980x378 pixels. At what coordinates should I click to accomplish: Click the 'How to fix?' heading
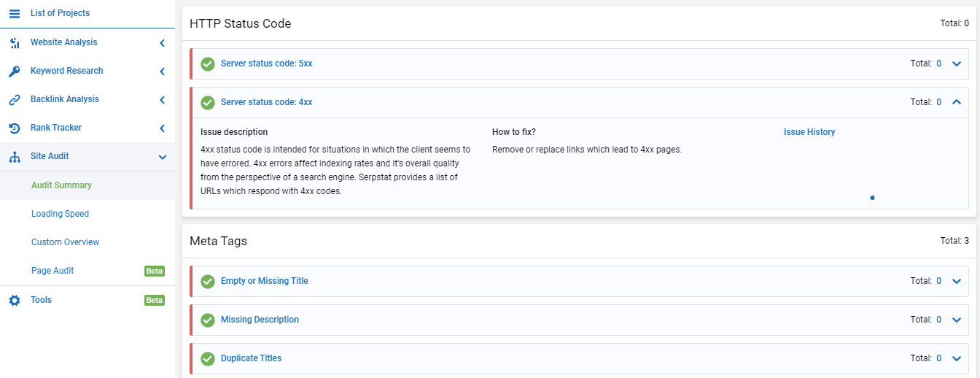514,132
